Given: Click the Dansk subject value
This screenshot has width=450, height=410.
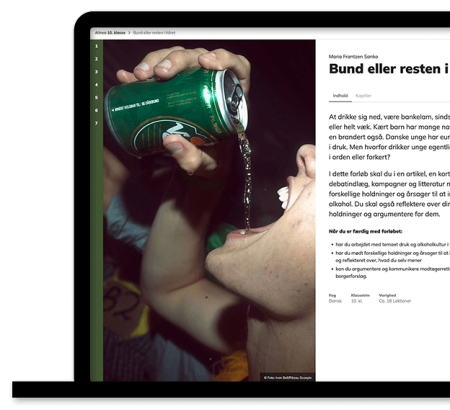Looking at the screenshot, I should pos(335,301).
